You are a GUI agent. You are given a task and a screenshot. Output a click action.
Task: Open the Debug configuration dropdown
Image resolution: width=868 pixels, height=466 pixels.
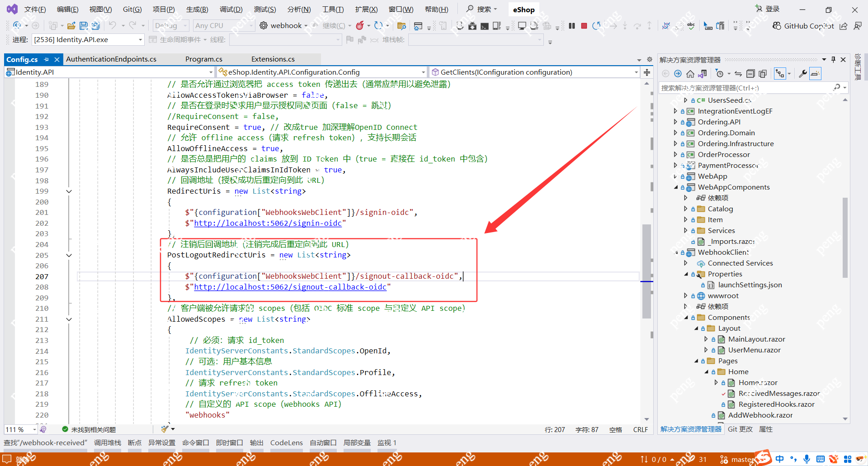(170, 26)
